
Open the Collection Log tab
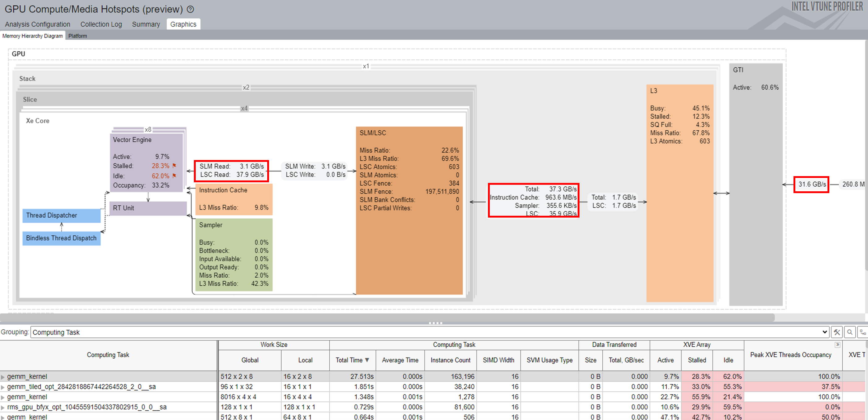pyautogui.click(x=101, y=24)
